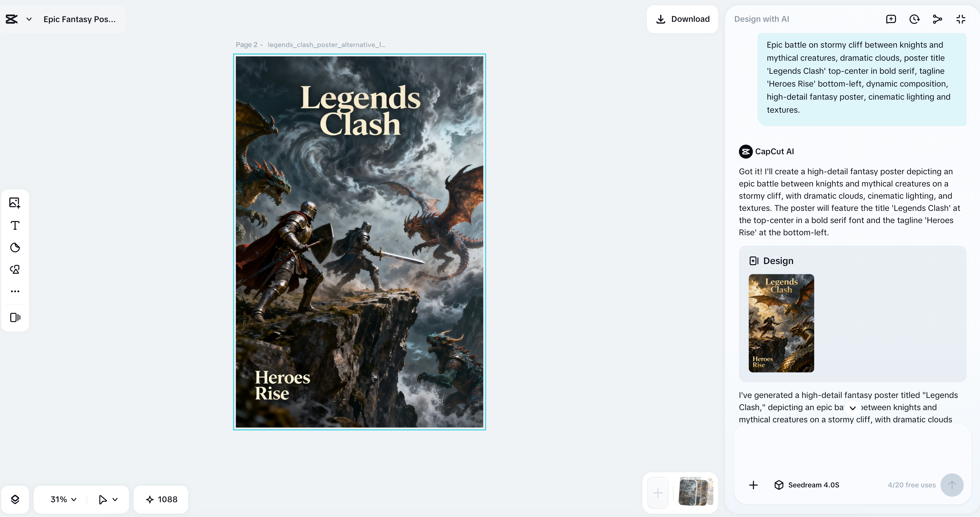Open the Add media tool

(x=15, y=202)
